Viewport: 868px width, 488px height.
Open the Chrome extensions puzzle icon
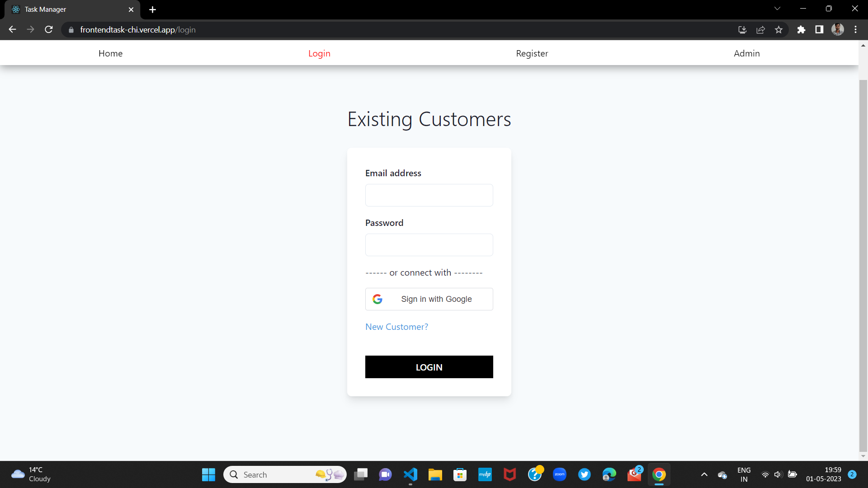pos(801,30)
